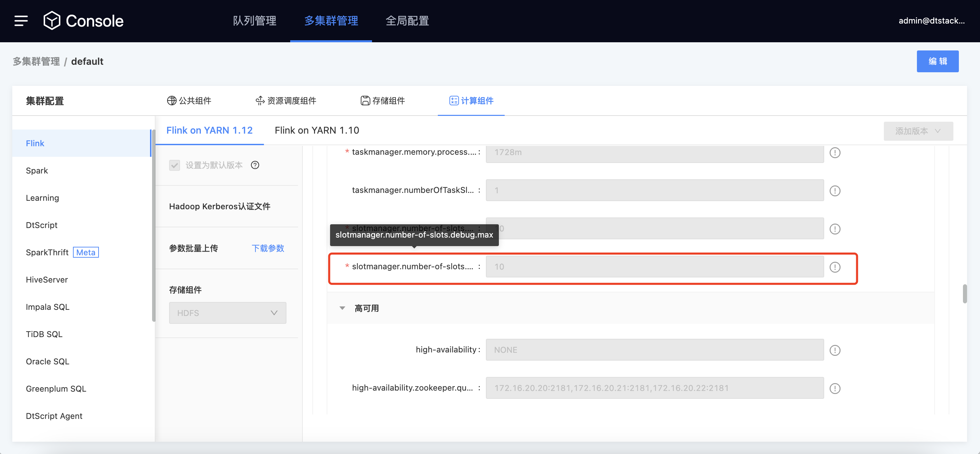Click the 集群配置 heading
The height and width of the screenshot is (454, 980).
(x=45, y=101)
